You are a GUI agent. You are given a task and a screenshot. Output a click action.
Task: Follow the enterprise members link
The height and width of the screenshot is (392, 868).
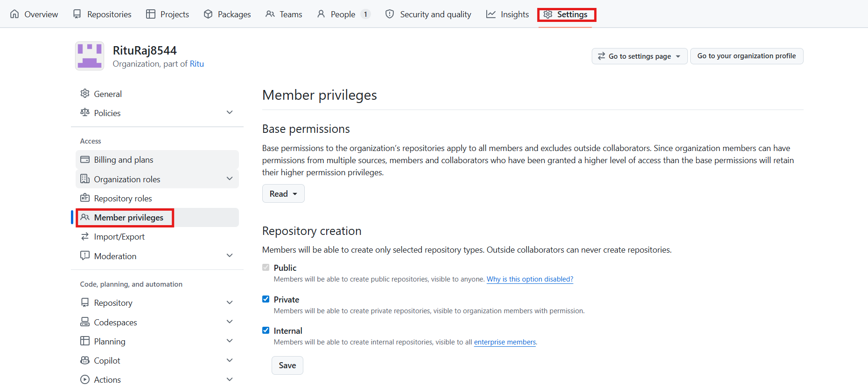click(505, 342)
